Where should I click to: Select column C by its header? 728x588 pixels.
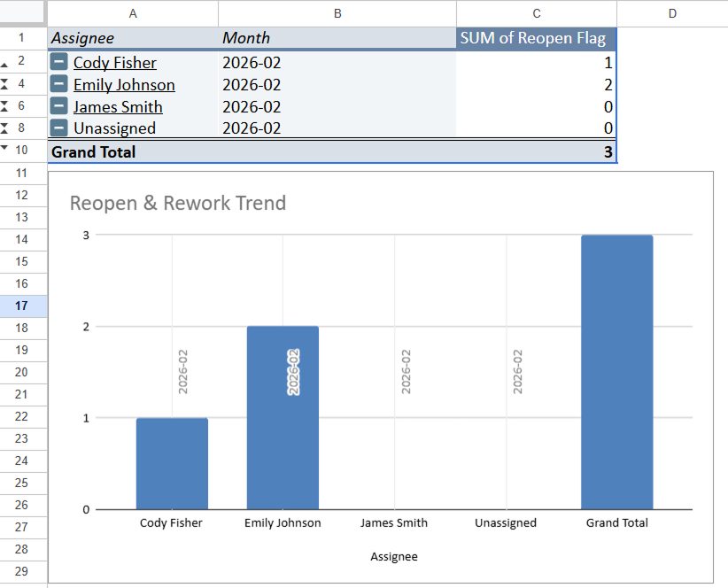pyautogui.click(x=536, y=13)
